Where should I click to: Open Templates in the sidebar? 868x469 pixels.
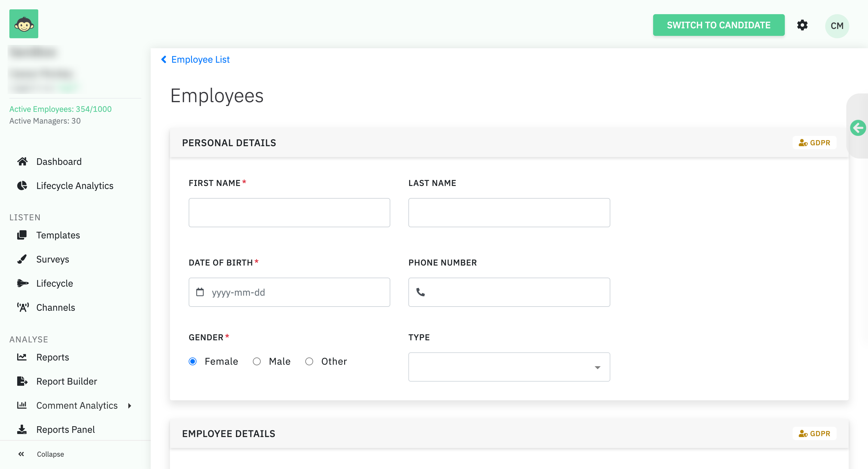58,235
